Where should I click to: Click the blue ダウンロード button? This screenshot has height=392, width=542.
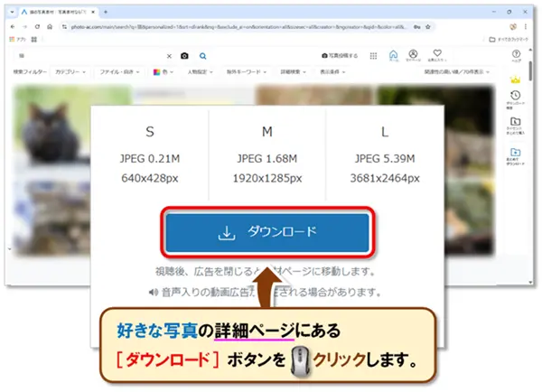click(x=267, y=233)
